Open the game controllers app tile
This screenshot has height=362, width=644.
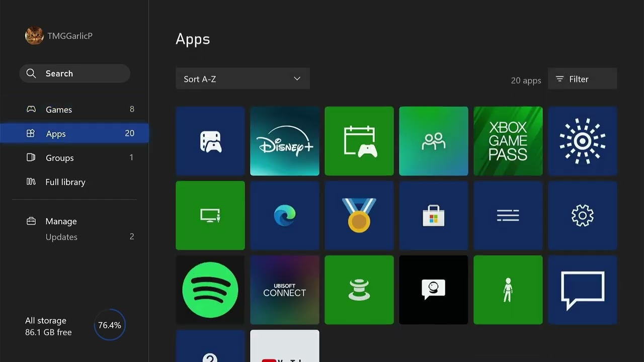[x=210, y=141]
